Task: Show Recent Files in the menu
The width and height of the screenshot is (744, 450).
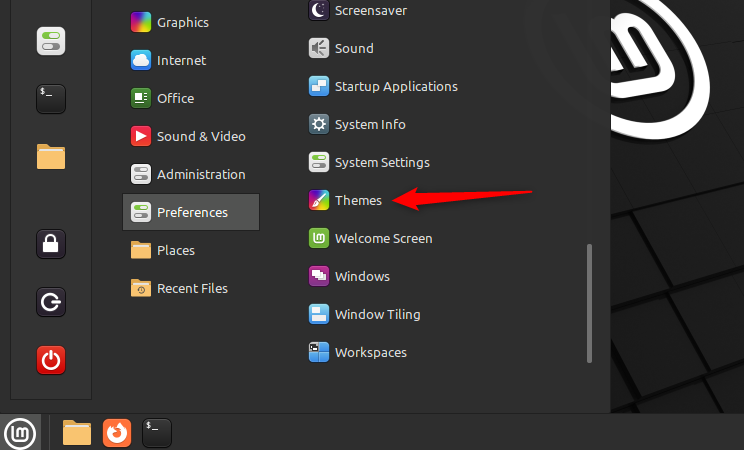Action: pyautogui.click(x=191, y=289)
